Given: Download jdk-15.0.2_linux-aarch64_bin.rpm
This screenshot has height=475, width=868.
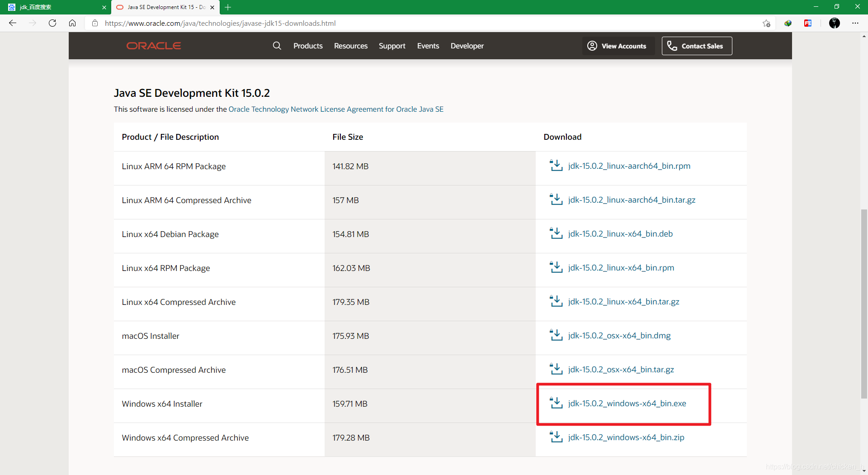Looking at the screenshot, I should point(629,166).
